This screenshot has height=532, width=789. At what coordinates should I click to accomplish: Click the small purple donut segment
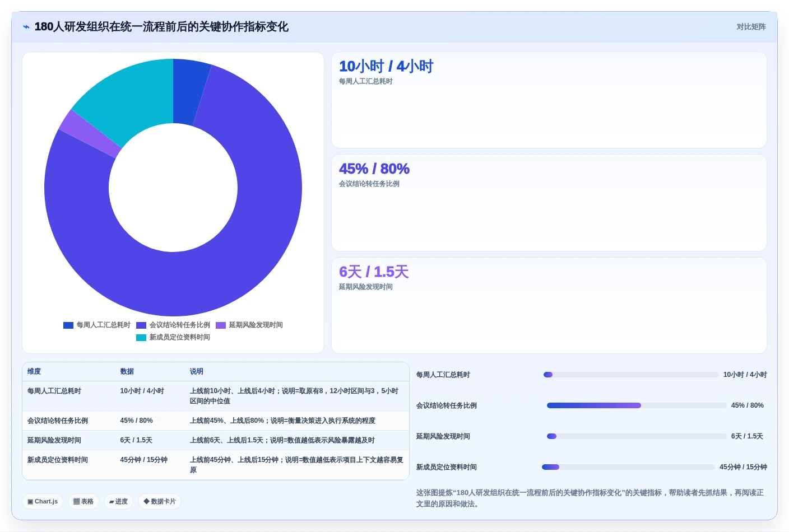[91, 133]
